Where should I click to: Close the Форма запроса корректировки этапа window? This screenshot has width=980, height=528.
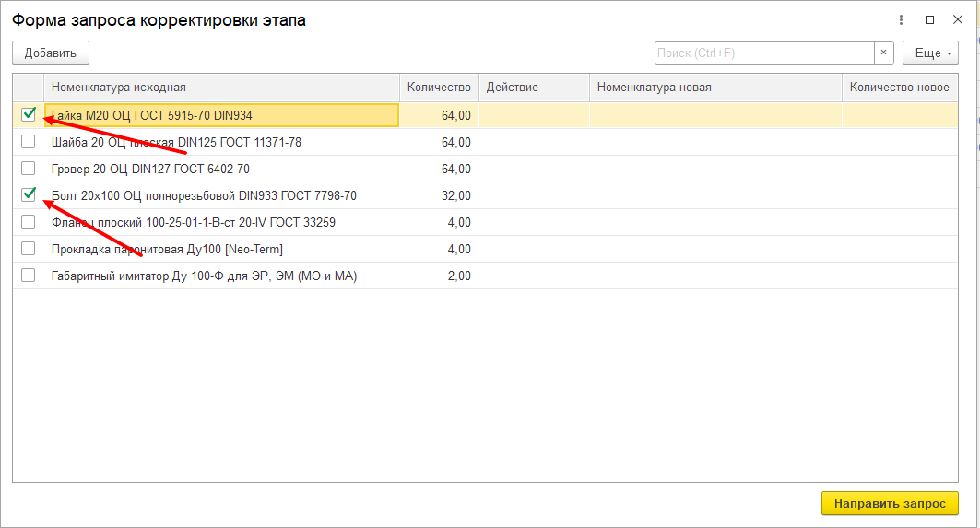[x=958, y=20]
